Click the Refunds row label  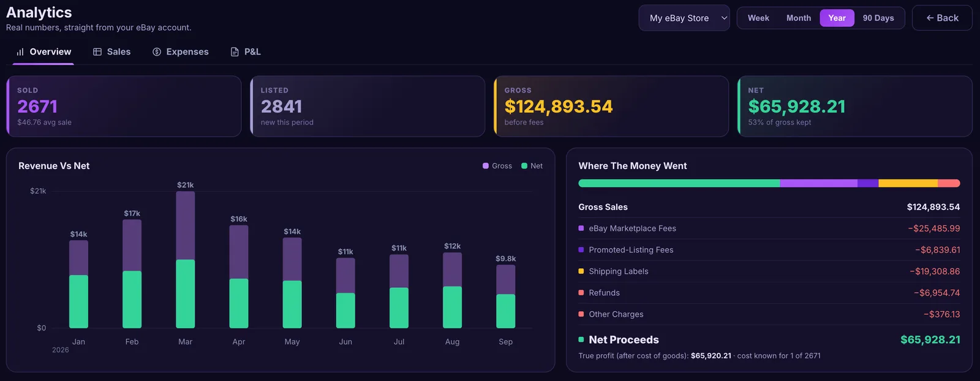604,293
